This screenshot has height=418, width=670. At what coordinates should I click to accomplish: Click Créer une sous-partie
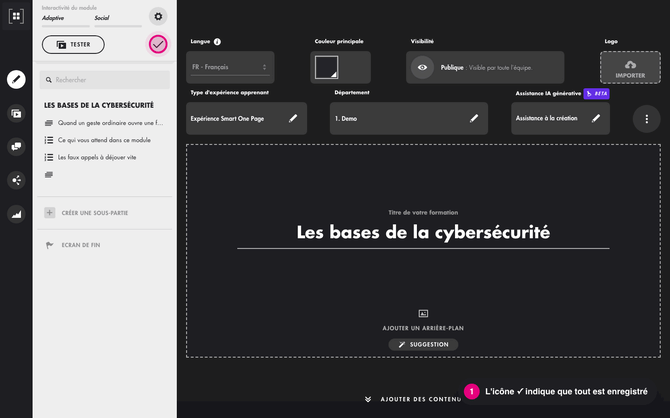pos(95,213)
